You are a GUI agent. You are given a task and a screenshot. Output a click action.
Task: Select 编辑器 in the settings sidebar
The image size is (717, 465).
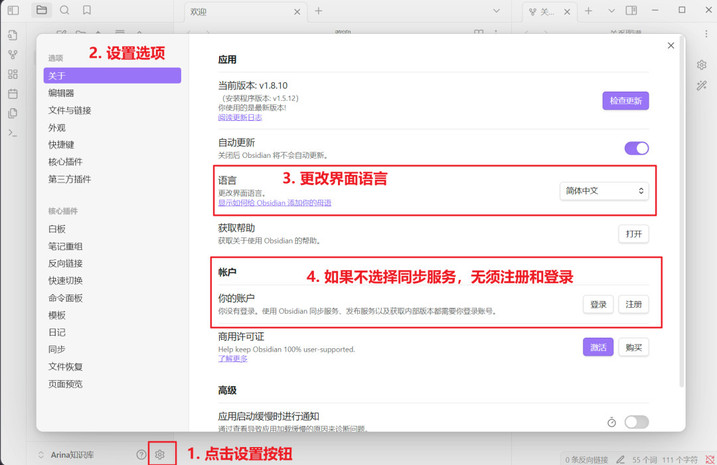(x=61, y=93)
